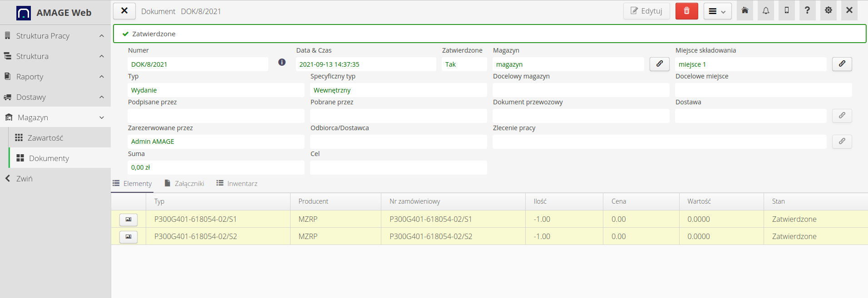Click the Typ field showing Wydanie
The height and width of the screenshot is (298, 868).
coord(216,90)
